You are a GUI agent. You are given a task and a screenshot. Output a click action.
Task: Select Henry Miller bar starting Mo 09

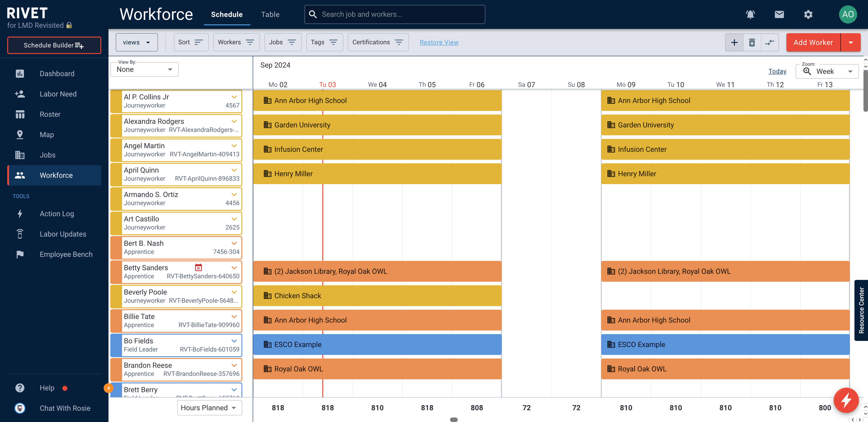(725, 174)
